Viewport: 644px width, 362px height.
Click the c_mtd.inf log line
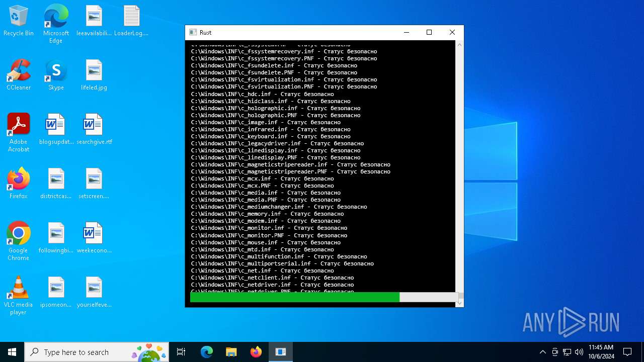pos(262,249)
